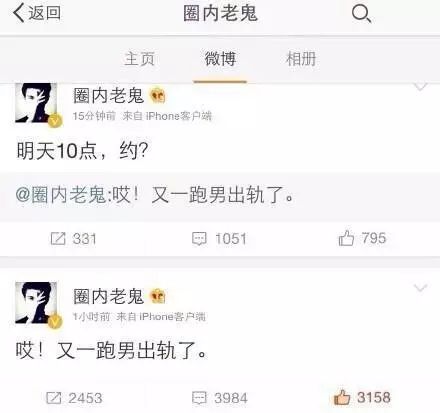Select the 微博 tab
This screenshot has height=413, width=440.
pos(220,59)
